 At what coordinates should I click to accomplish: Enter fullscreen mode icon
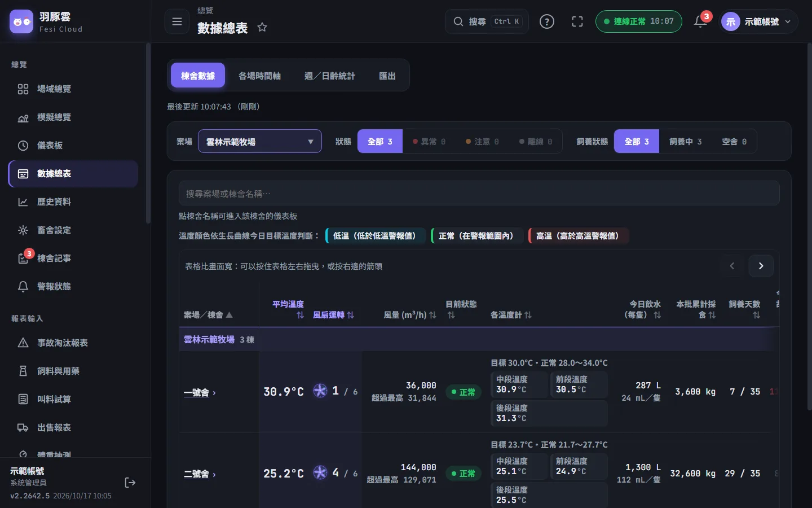click(577, 21)
